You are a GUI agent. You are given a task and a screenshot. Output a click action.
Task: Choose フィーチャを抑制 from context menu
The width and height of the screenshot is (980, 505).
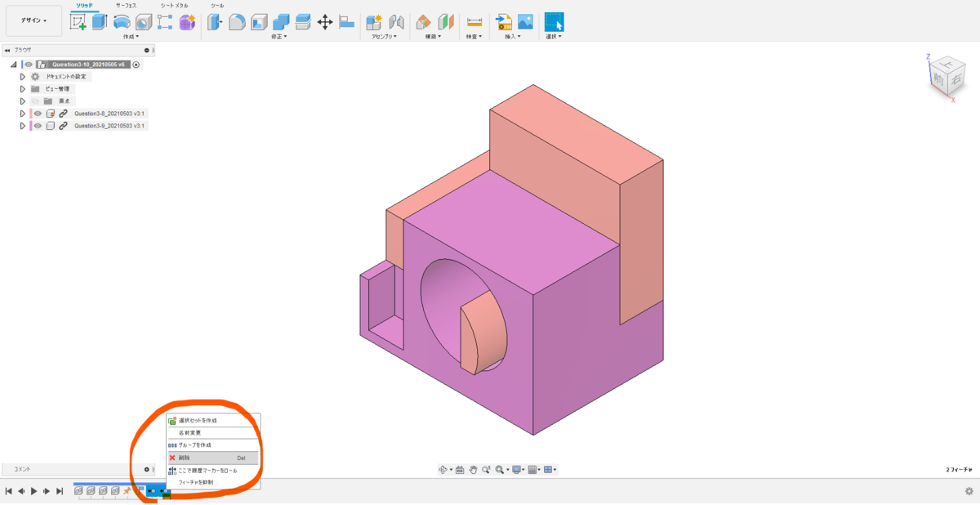(x=213, y=482)
